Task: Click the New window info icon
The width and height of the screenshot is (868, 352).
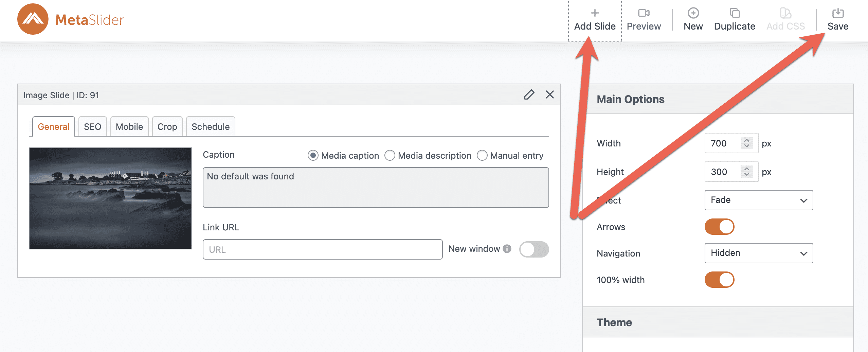Action: tap(507, 249)
